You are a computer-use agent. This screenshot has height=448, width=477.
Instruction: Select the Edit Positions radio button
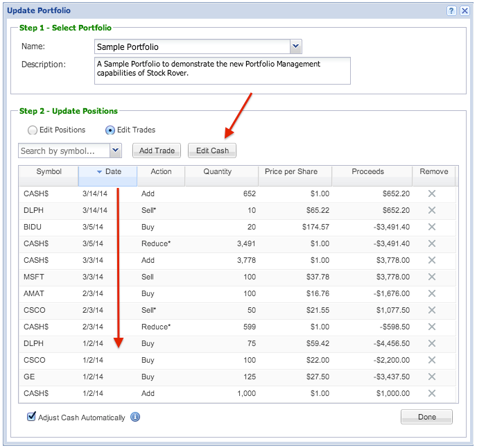click(x=33, y=130)
